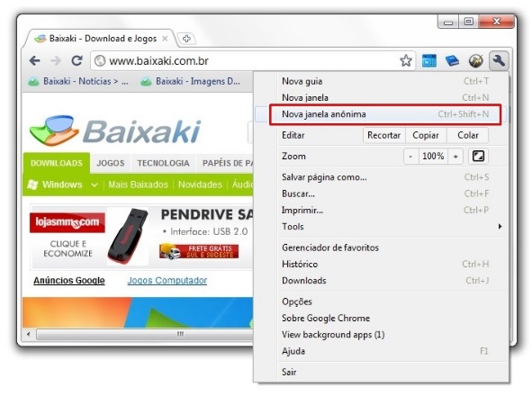The width and height of the screenshot is (532, 396).
Task: Select the Baixaki - Download e Jogos tab
Action: point(102,39)
